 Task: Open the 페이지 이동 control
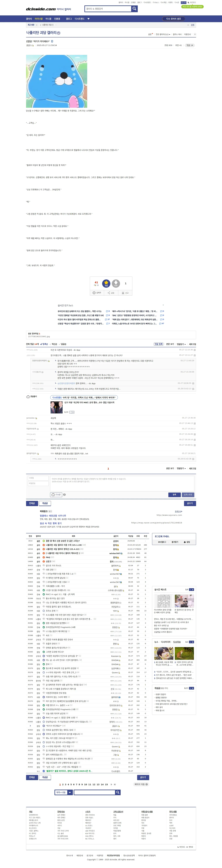point(141,784)
